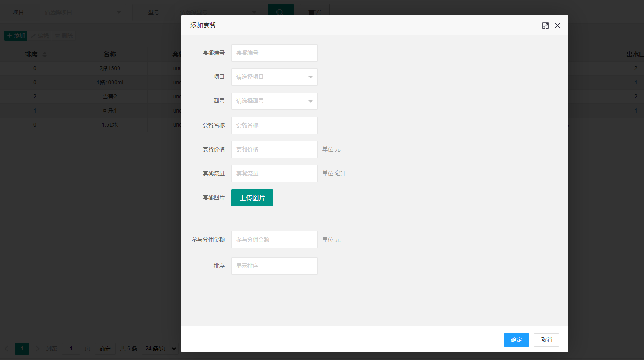Click the background search magnifier button
The width and height of the screenshot is (644, 360).
(281, 12)
